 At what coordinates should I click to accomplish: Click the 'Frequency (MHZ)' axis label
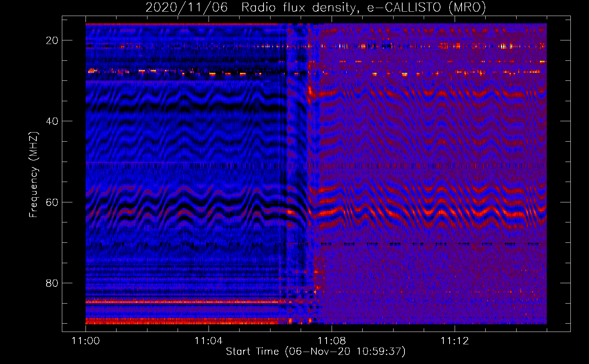(x=33, y=174)
